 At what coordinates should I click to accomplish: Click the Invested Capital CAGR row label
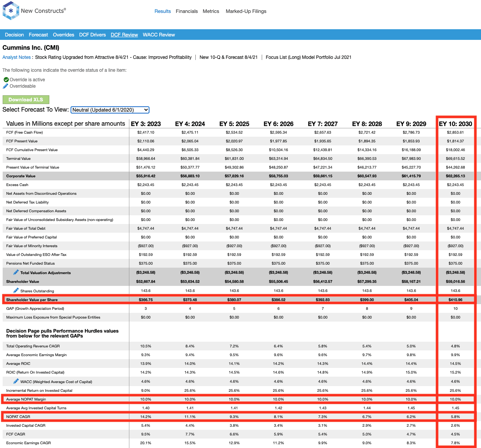pos(26,426)
